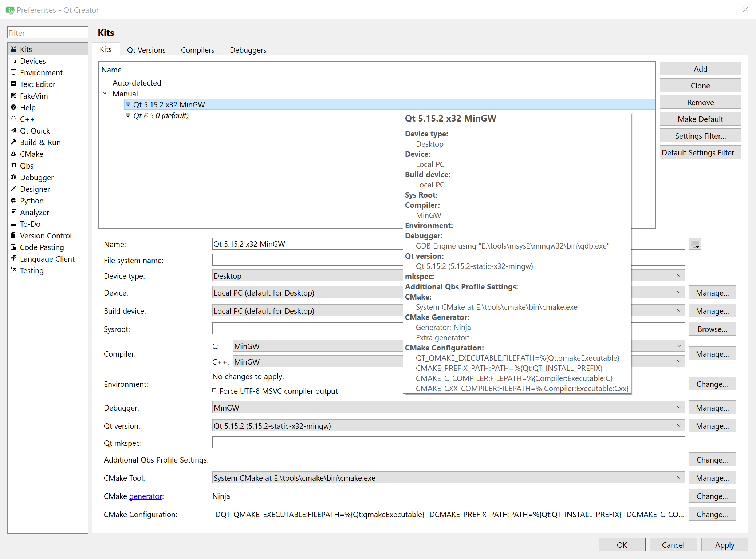Screen dimensions: 756x559
Task: Click the File system name input field
Action: (x=448, y=259)
